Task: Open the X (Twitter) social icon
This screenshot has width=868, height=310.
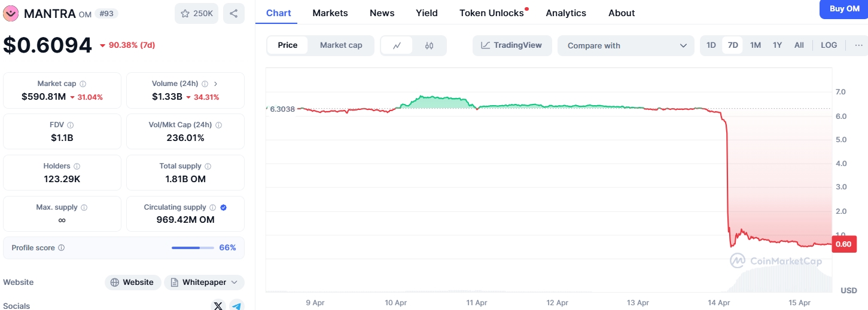Action: [x=218, y=306]
